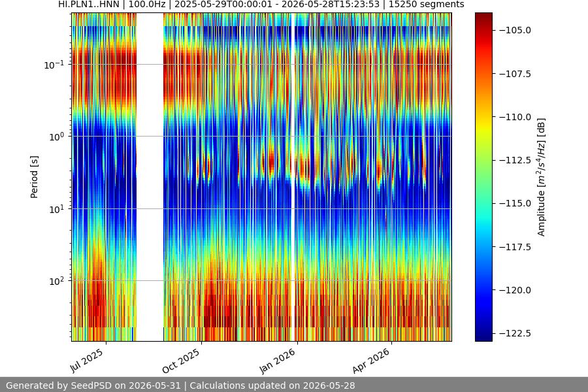This screenshot has width=588, height=392.
Task: Click the Jan 2026 x-axis label
Action: (277, 361)
